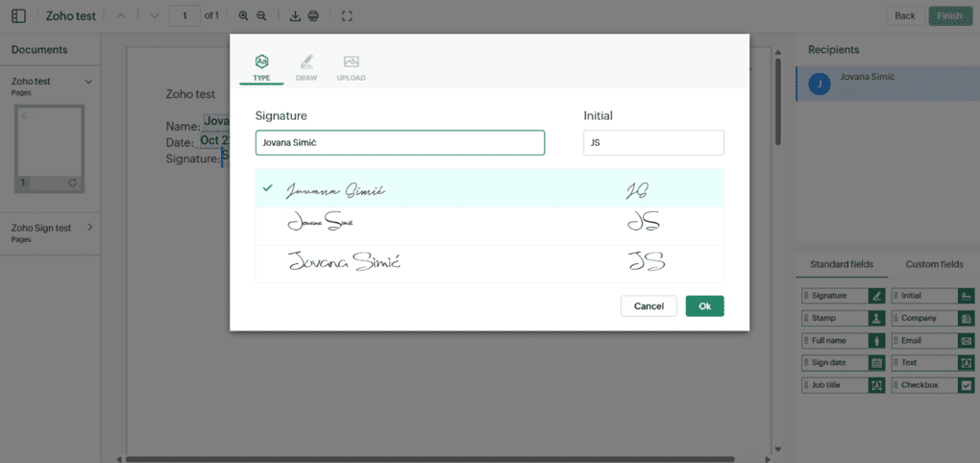Click the Back button
The height and width of the screenshot is (463, 980).
coord(905,15)
